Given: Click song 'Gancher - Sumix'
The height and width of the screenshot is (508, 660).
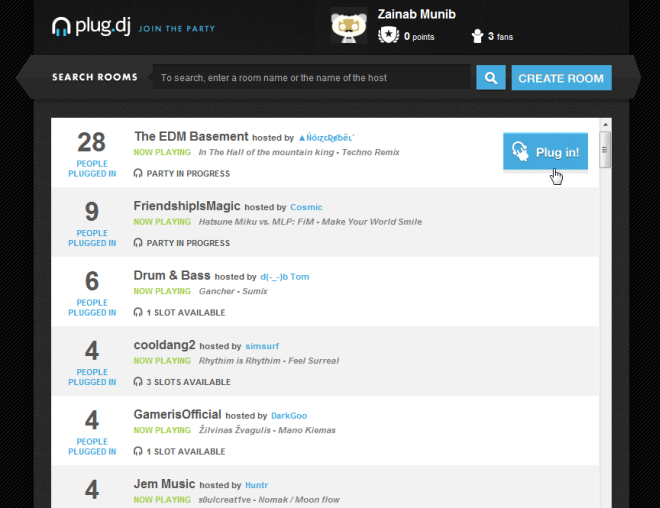Looking at the screenshot, I should pyautogui.click(x=233, y=291).
